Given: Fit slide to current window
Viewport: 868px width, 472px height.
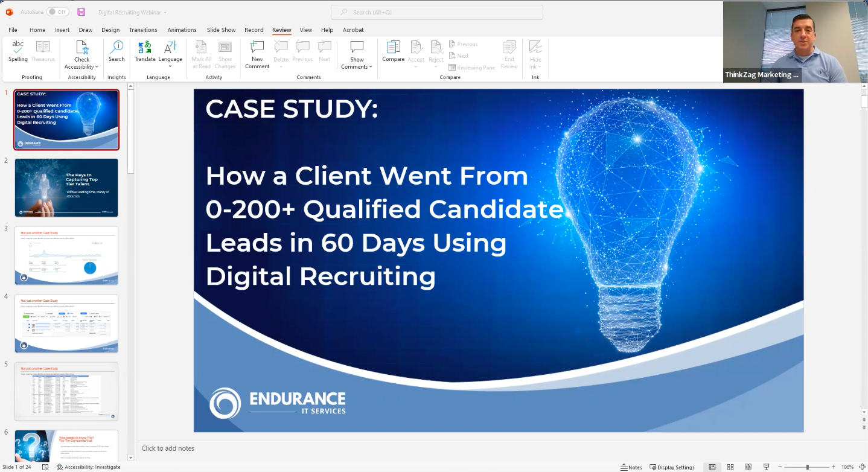Looking at the screenshot, I should coord(863,467).
